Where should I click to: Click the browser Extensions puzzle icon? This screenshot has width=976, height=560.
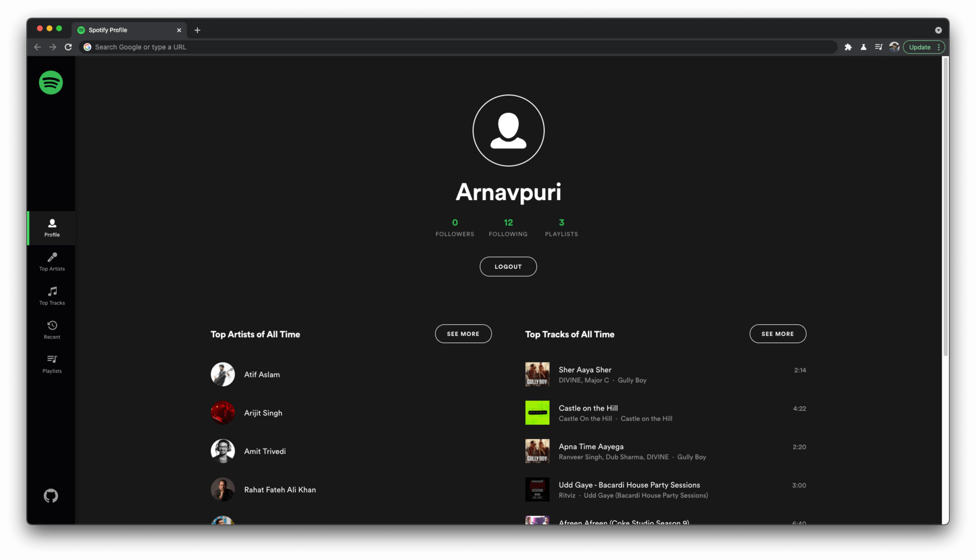point(848,47)
